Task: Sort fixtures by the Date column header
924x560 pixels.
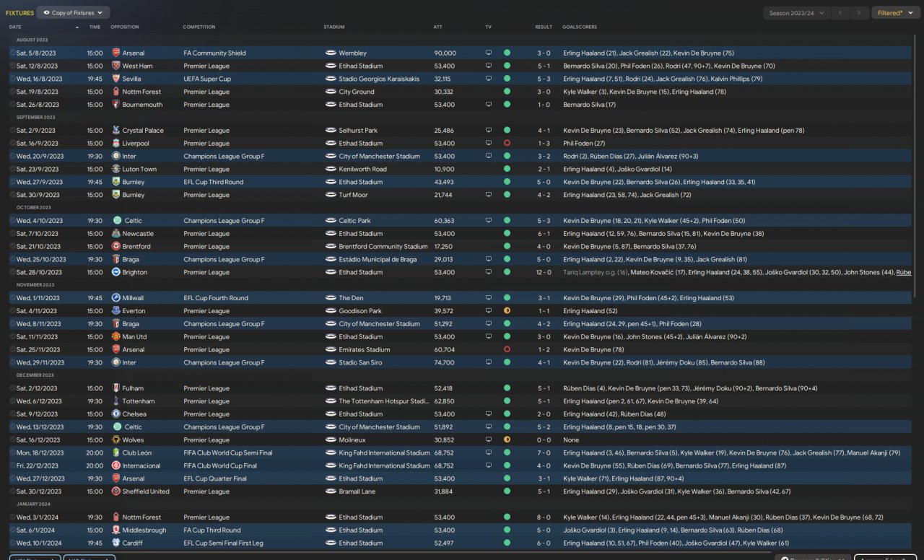Action: 15,27
